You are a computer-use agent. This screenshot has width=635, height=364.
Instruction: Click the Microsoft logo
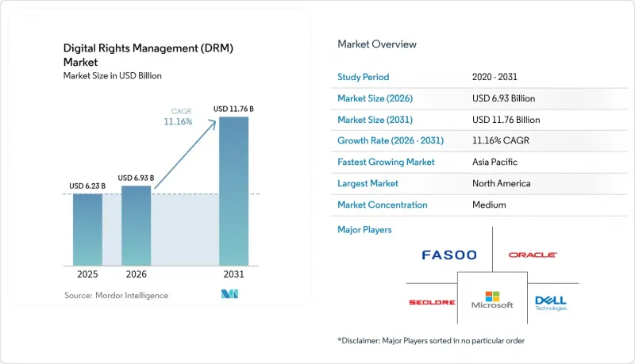(492, 300)
